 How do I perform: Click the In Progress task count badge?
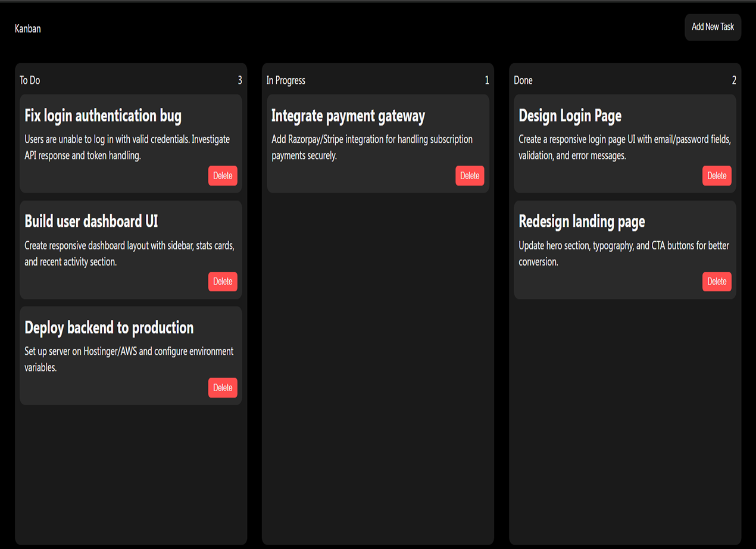487,79
